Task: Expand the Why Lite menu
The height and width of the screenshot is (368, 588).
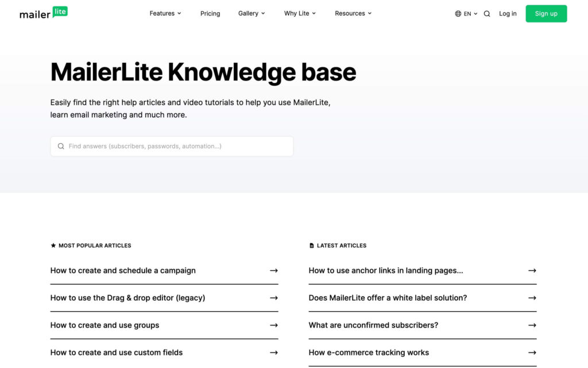Action: click(300, 13)
